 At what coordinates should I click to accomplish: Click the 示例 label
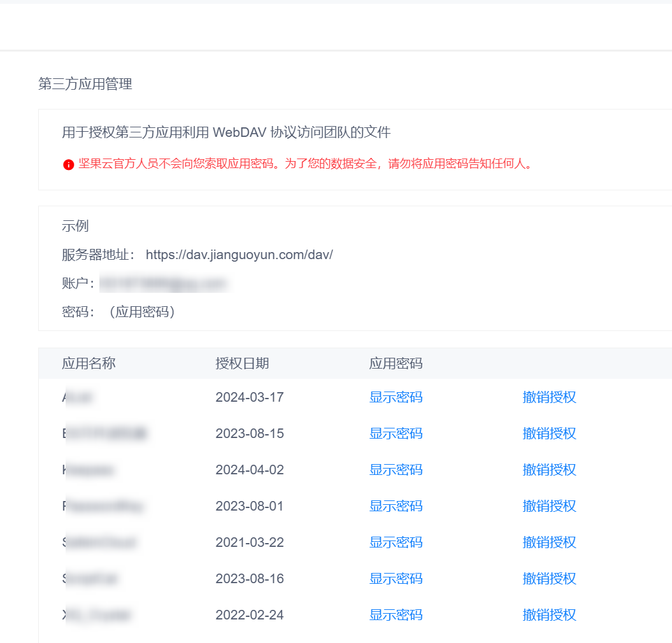coord(75,226)
